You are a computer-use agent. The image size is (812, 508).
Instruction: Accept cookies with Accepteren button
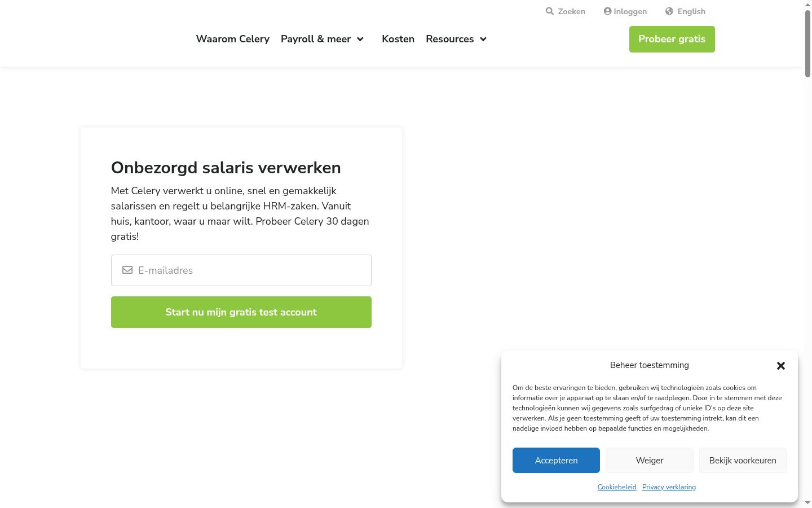pos(556,461)
